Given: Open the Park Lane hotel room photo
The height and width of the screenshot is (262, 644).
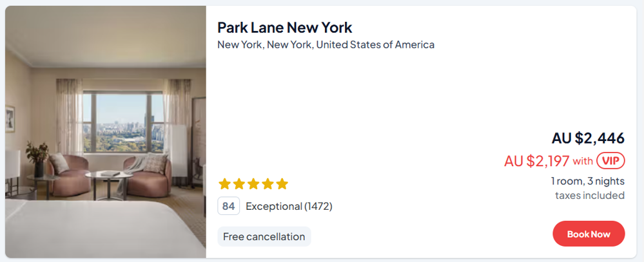Looking at the screenshot, I should 106,132.
